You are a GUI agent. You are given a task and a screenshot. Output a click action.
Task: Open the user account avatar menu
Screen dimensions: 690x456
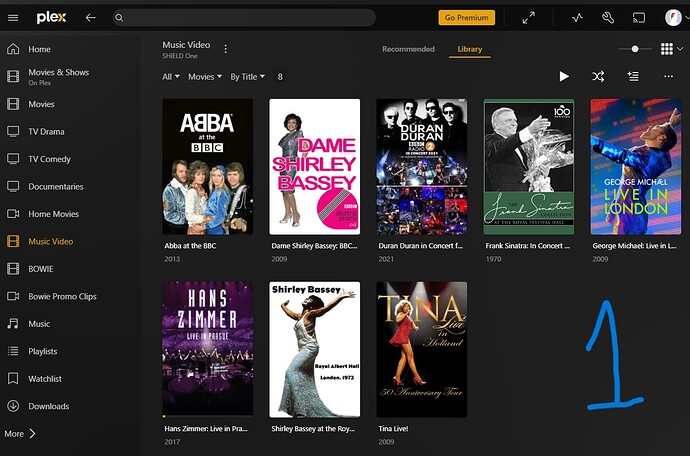pyautogui.click(x=673, y=18)
